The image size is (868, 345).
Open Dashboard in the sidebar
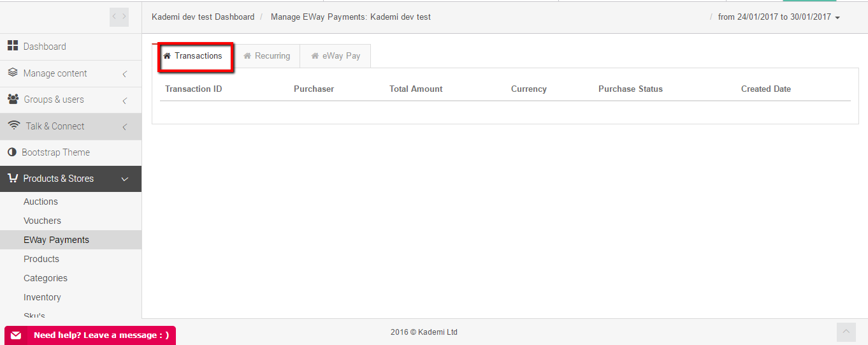[71, 47]
